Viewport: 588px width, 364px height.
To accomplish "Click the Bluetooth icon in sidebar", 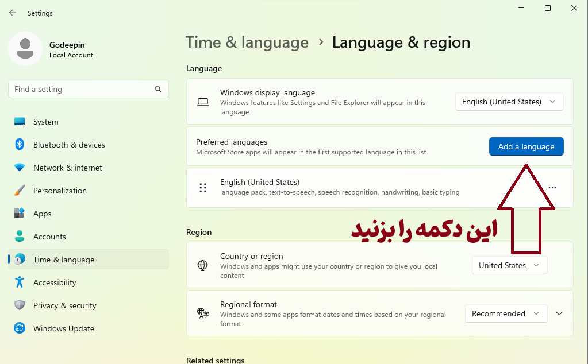I will pyautogui.click(x=20, y=144).
